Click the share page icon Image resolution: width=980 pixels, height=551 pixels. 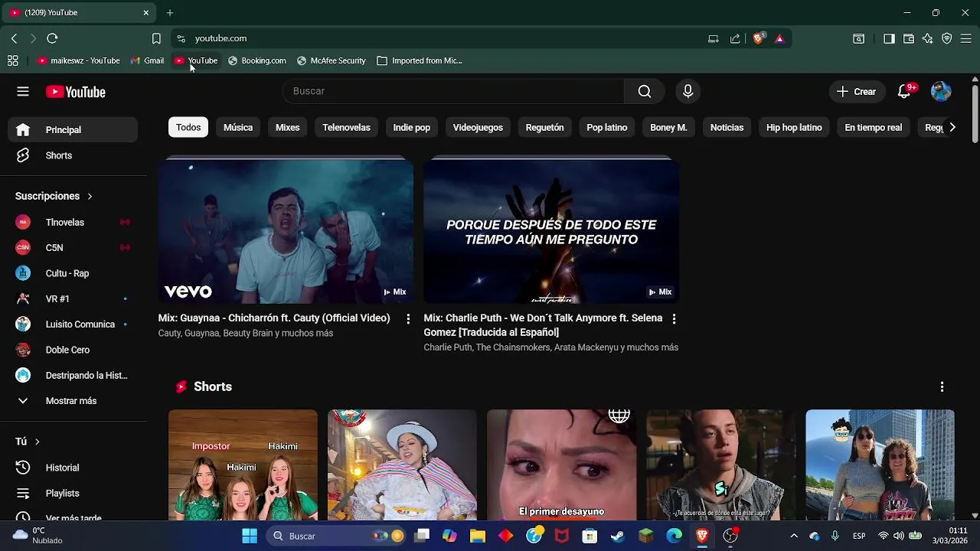pyautogui.click(x=735, y=38)
